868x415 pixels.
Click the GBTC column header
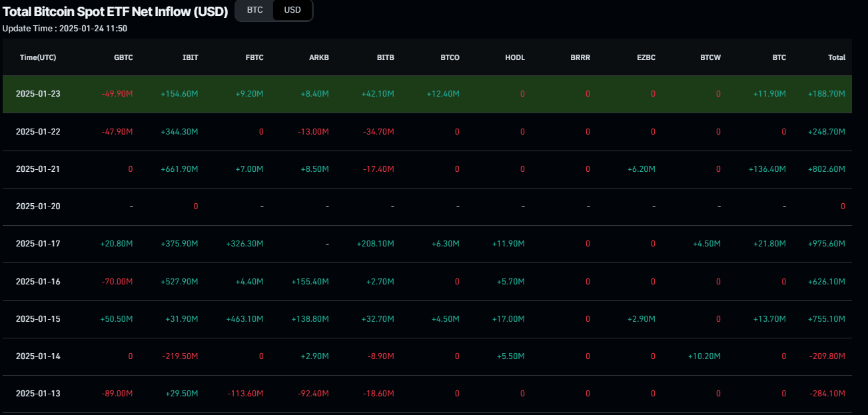[123, 57]
